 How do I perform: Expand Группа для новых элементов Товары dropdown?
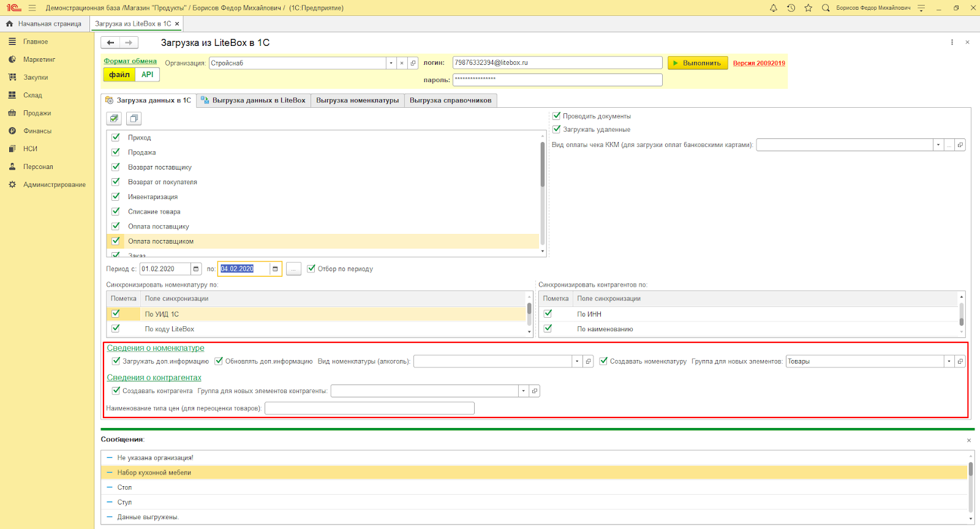[x=949, y=361]
